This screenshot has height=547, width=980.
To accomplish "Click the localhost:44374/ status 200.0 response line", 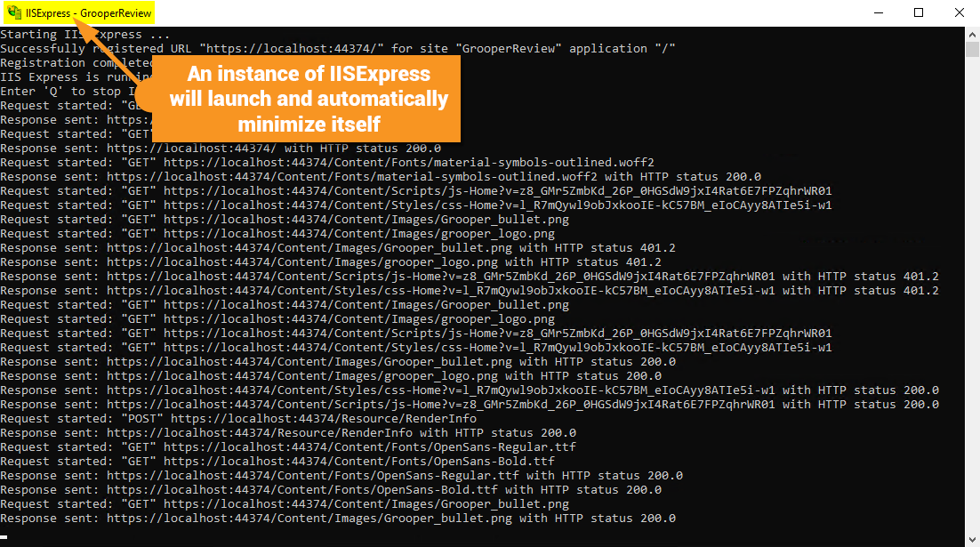I will 221,149.
